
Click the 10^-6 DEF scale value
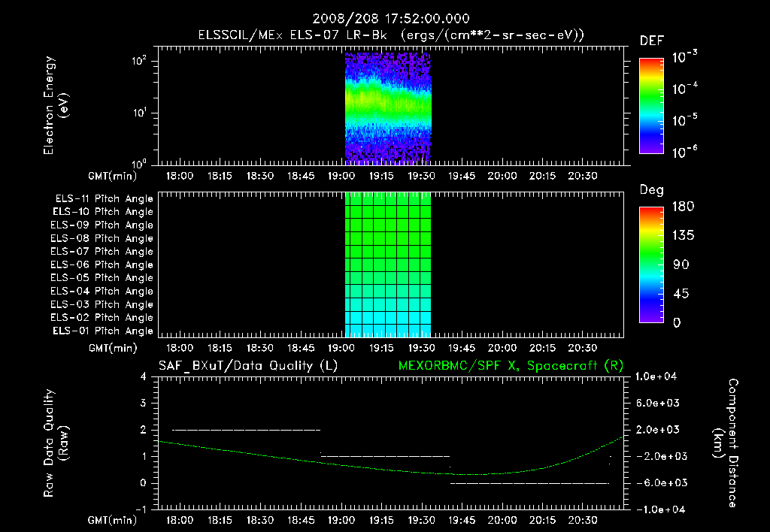(x=684, y=152)
